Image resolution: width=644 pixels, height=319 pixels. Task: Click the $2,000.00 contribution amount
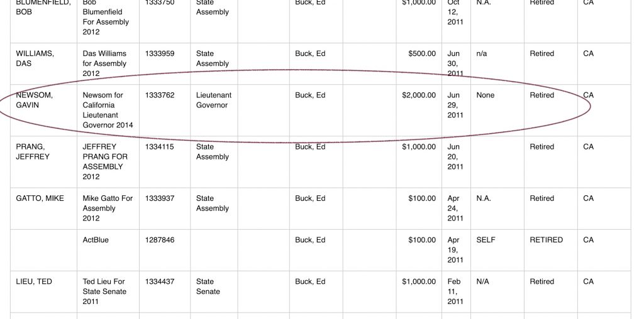pos(419,95)
